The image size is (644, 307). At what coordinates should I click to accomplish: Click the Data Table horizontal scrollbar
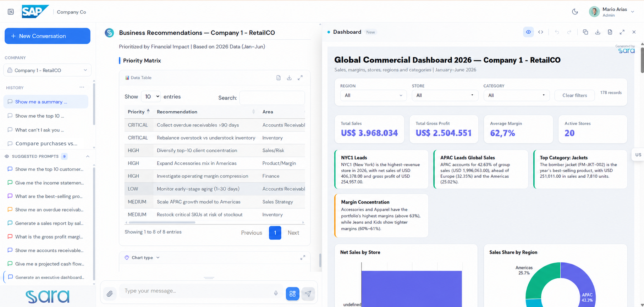(162, 223)
